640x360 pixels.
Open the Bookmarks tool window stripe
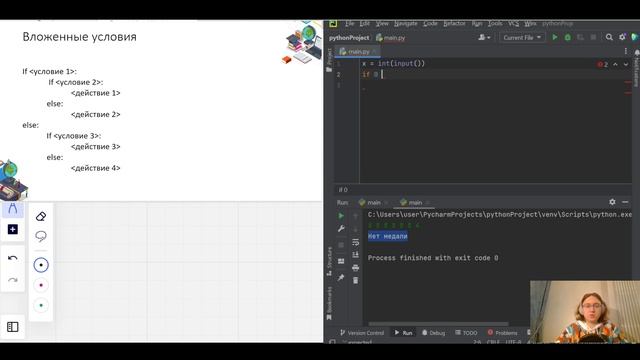[329, 303]
